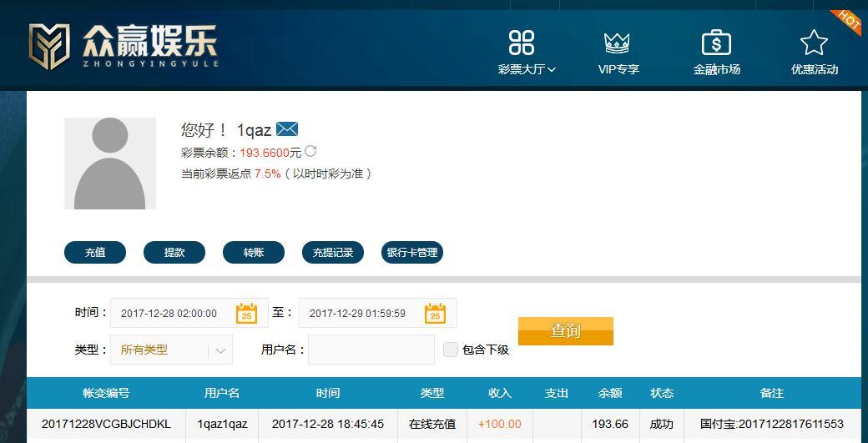Click the 您好！ 1qaz greeting text
This screenshot has height=443, width=868.
(x=226, y=130)
